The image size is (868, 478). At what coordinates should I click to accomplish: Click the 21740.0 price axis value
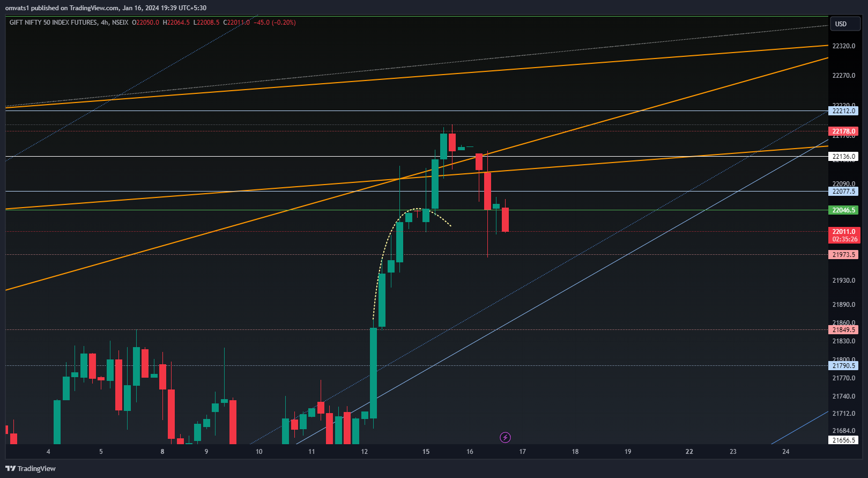843,396
